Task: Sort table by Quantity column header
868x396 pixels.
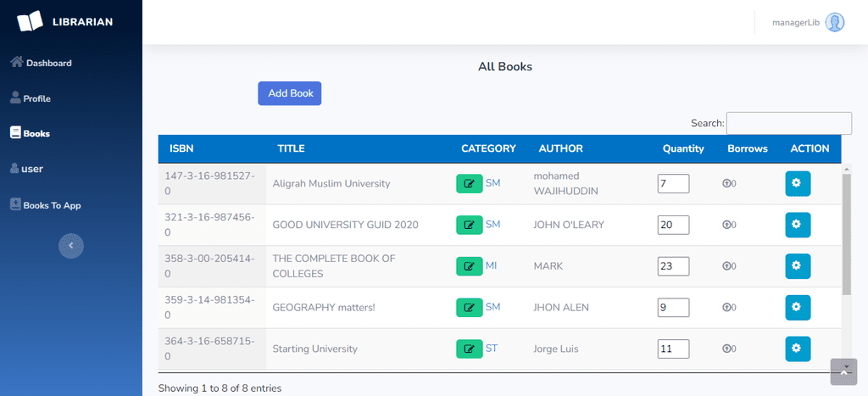Action: click(x=684, y=148)
